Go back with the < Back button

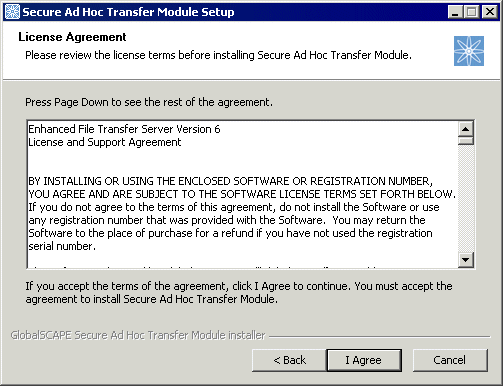point(289,360)
